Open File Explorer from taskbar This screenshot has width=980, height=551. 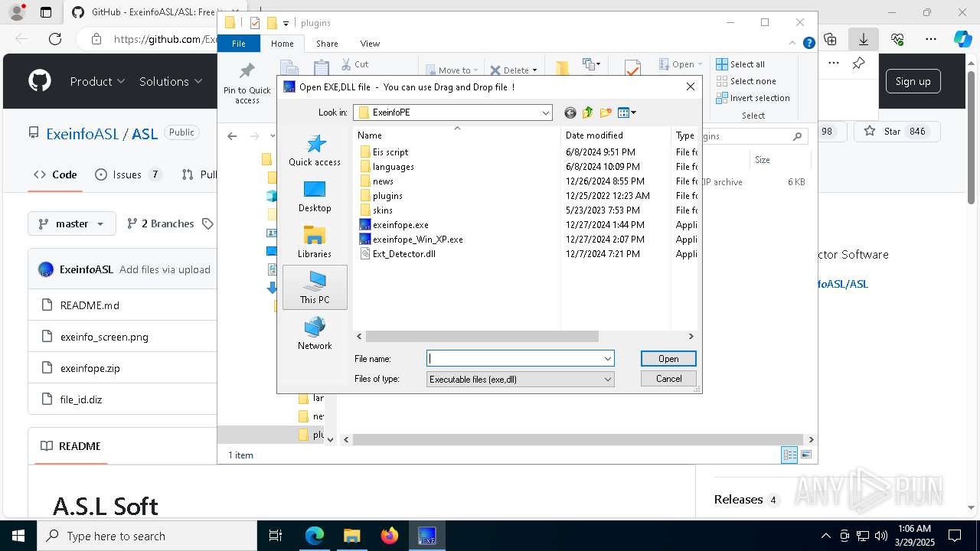[351, 536]
